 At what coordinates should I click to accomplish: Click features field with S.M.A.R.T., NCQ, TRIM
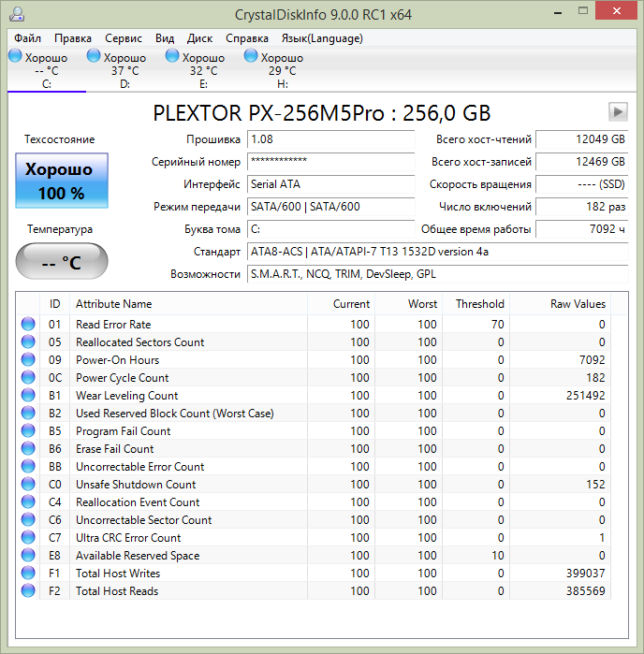pos(438,274)
